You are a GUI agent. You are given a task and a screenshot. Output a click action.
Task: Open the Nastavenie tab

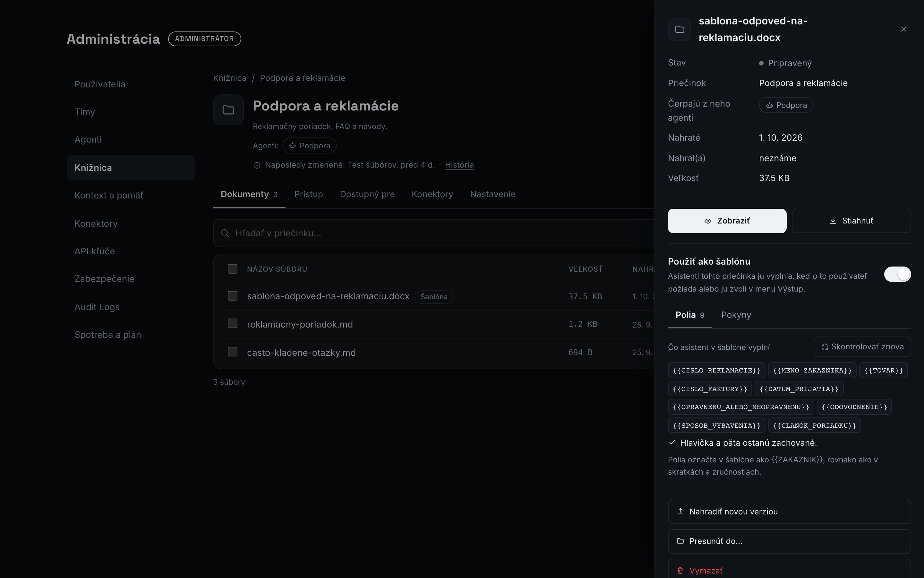pos(492,194)
